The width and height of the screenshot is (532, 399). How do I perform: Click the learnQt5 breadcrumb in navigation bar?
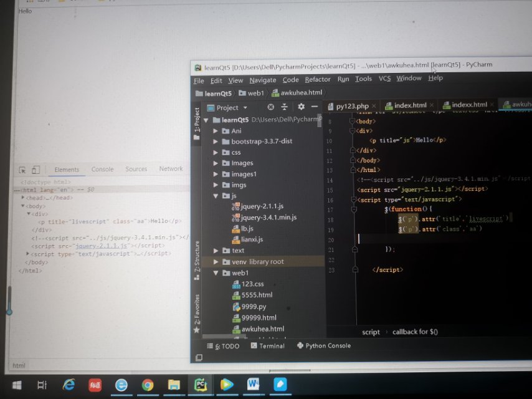(x=214, y=94)
